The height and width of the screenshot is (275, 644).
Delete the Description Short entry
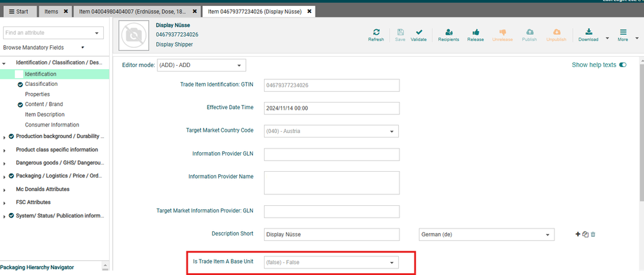click(x=593, y=234)
